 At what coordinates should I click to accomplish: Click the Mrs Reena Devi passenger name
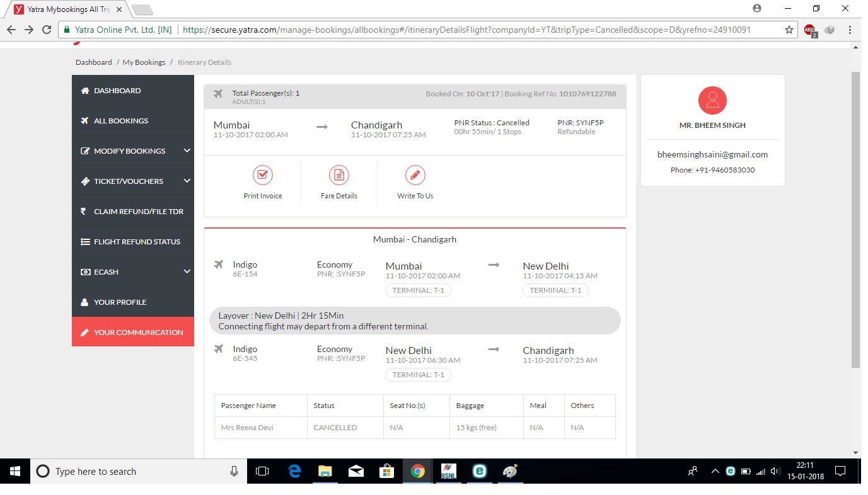247,428
